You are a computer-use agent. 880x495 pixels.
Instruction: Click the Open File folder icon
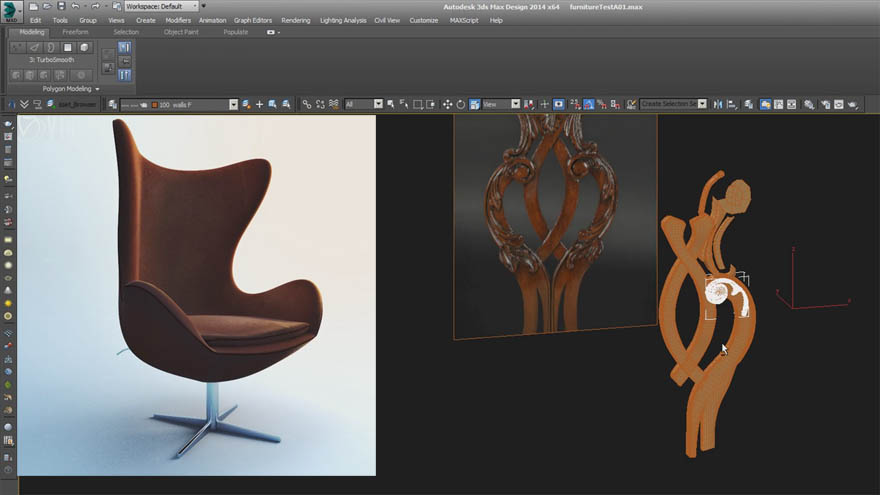coord(47,6)
